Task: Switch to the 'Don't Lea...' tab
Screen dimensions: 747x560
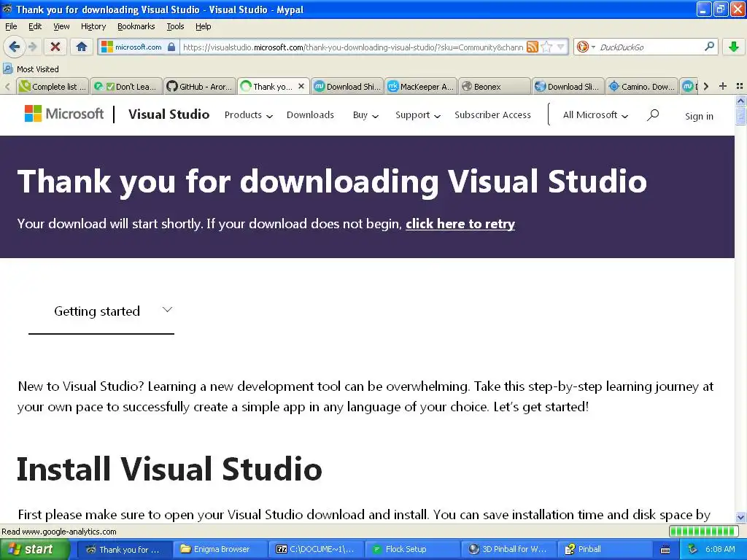Action: pos(126,86)
